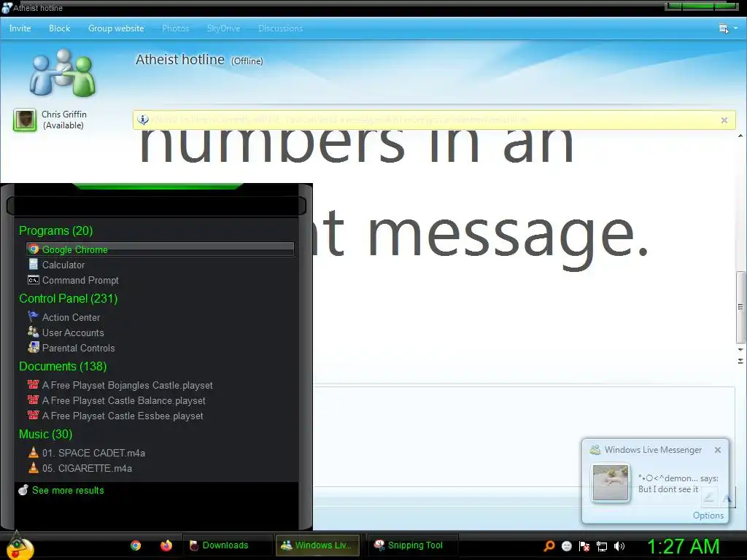Open User Accounts from search results

160,332
